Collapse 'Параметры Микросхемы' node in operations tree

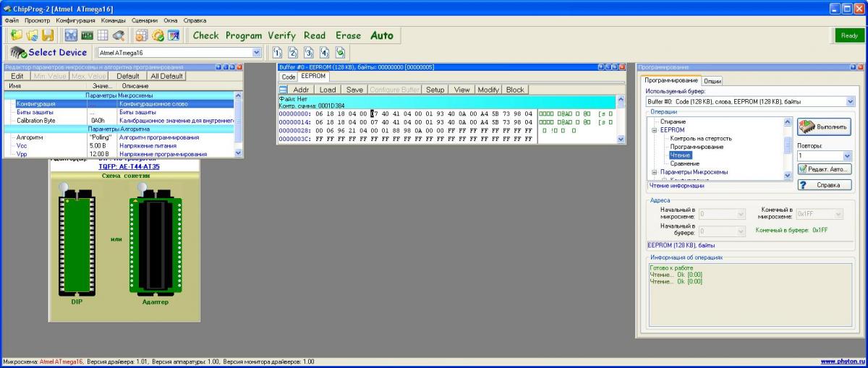coord(654,172)
